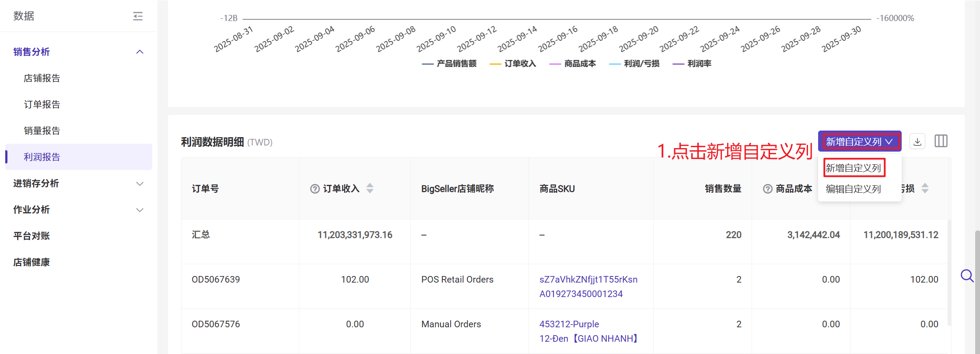Click the magnifier search icon at right edge
980x354 pixels.
[966, 276]
